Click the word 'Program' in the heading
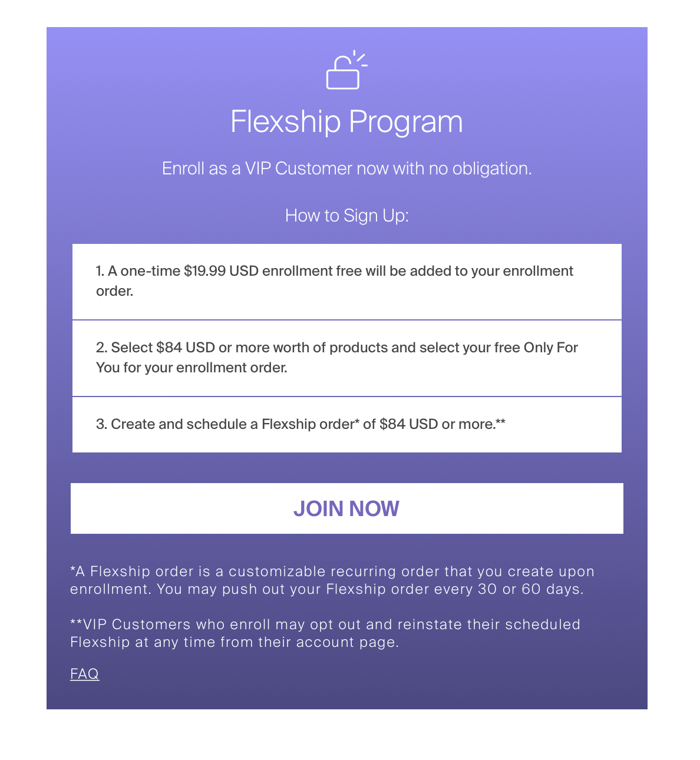The height and width of the screenshot is (760, 700). pyautogui.click(x=405, y=121)
